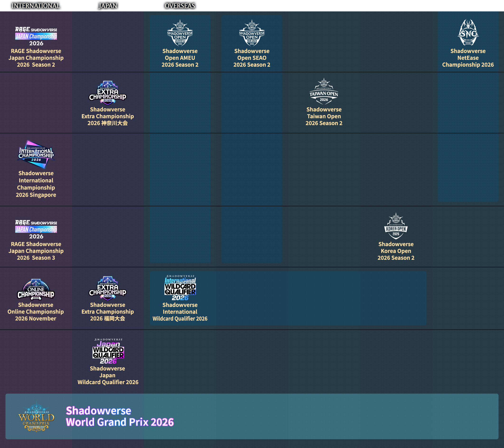Viewport: 504px width, 448px height.
Task: Open Shadowverse Online Championship 2026 November text
Action: click(36, 312)
